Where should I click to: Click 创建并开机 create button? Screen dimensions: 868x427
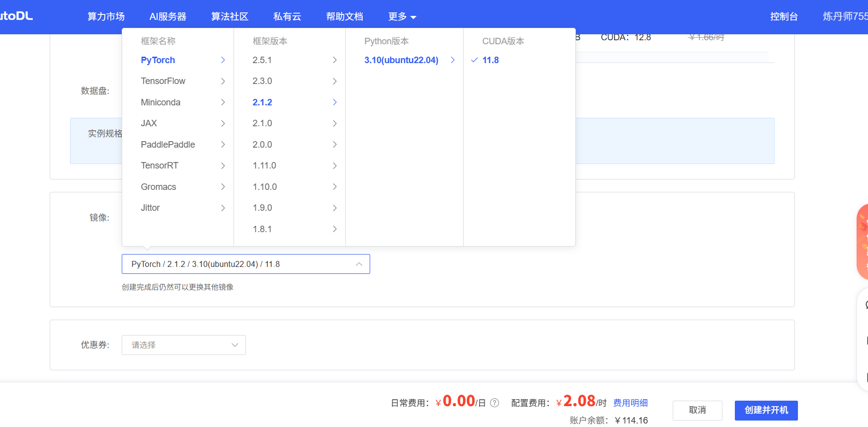pyautogui.click(x=766, y=411)
